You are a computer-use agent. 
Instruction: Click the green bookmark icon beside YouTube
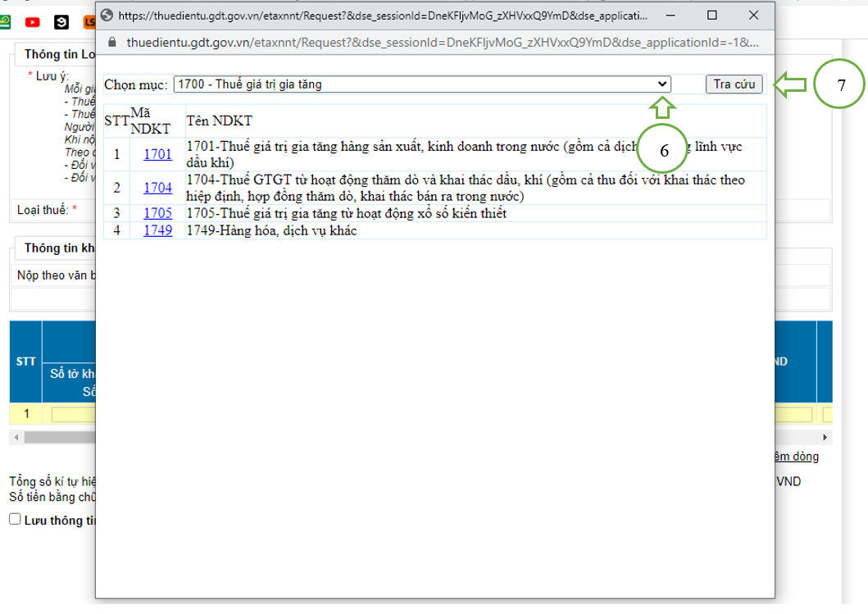pyautogui.click(x=5, y=22)
